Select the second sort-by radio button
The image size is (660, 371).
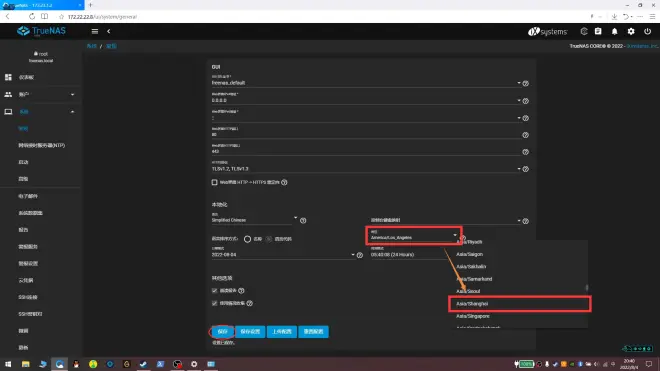coord(269,239)
